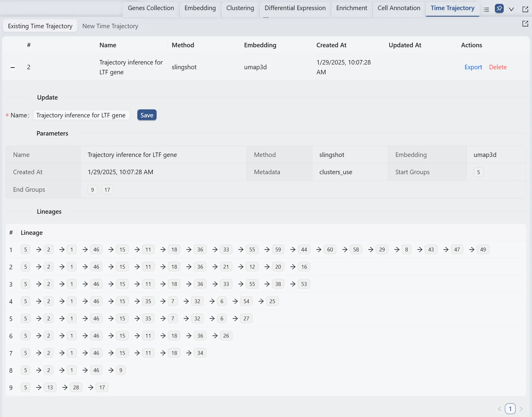Image resolution: width=532 pixels, height=417 pixels.
Task: Click the Export link
Action: 473,67
